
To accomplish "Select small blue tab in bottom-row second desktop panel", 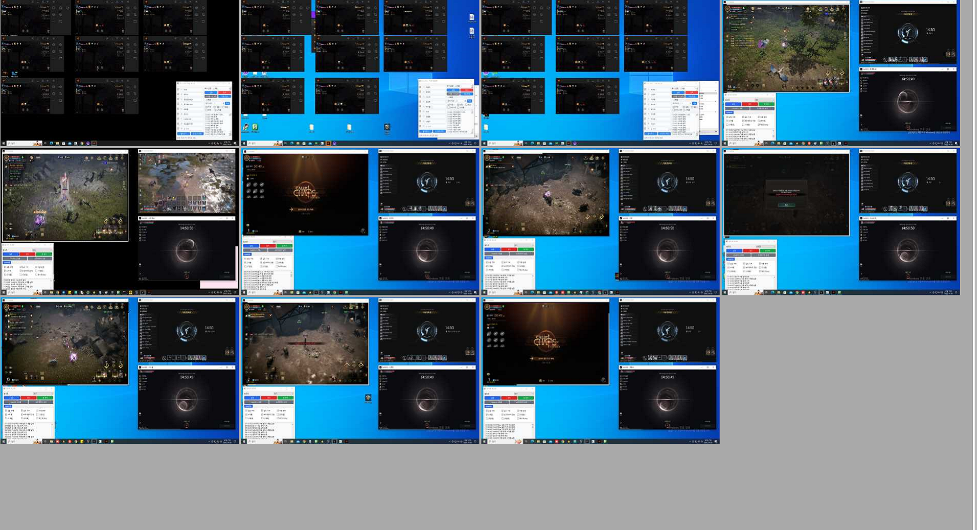I will tap(248, 406).
